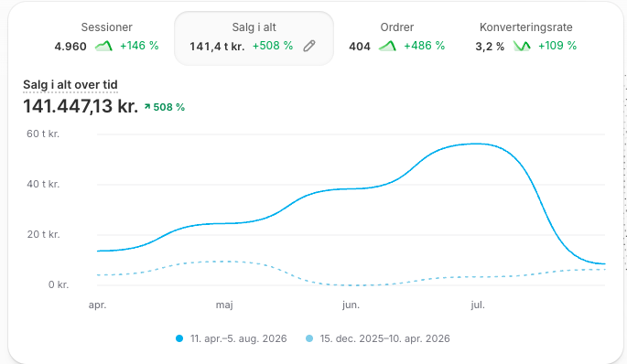Click the jun. x-axis label
The width and height of the screenshot is (627, 364).
(351, 305)
